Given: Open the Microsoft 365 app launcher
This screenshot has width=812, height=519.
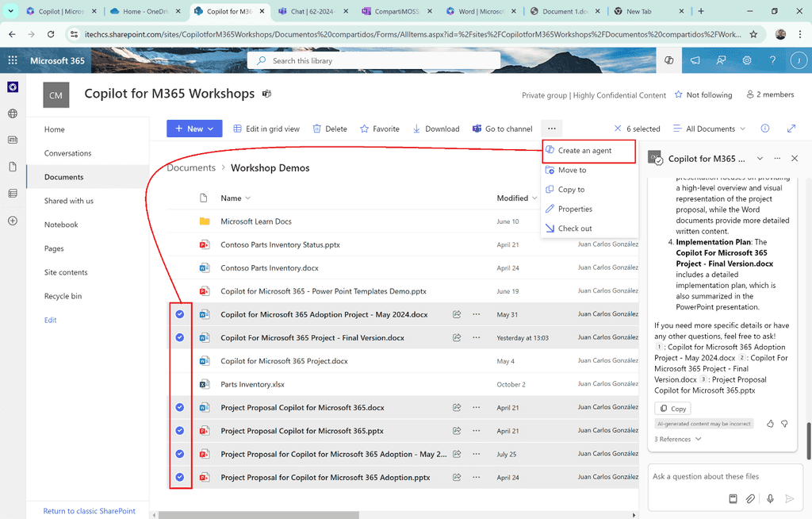Looking at the screenshot, I should [13, 60].
